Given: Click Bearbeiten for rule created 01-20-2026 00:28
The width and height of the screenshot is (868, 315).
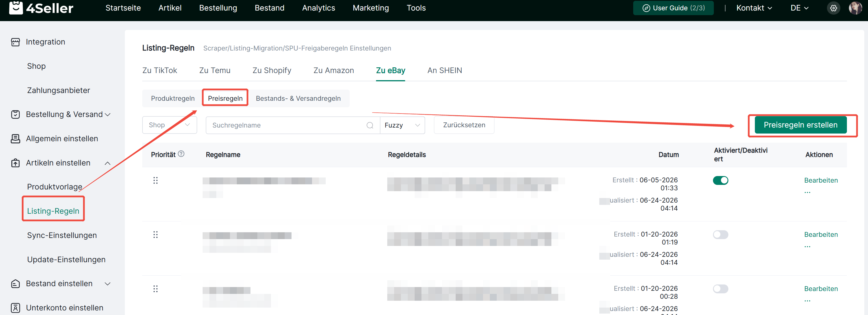Looking at the screenshot, I should coord(821,289).
